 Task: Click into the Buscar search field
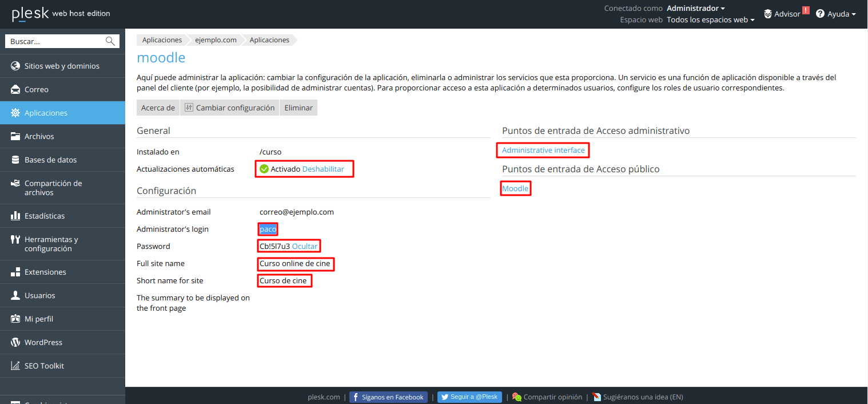coord(56,41)
